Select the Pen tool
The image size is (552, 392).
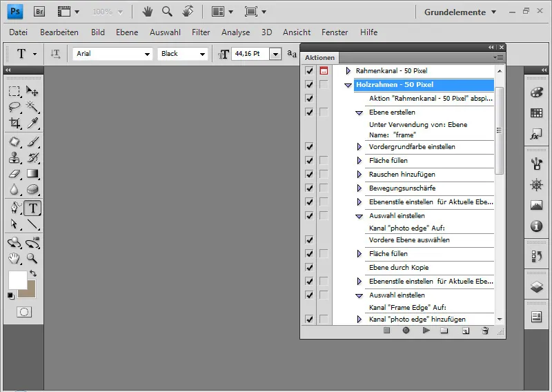14,208
